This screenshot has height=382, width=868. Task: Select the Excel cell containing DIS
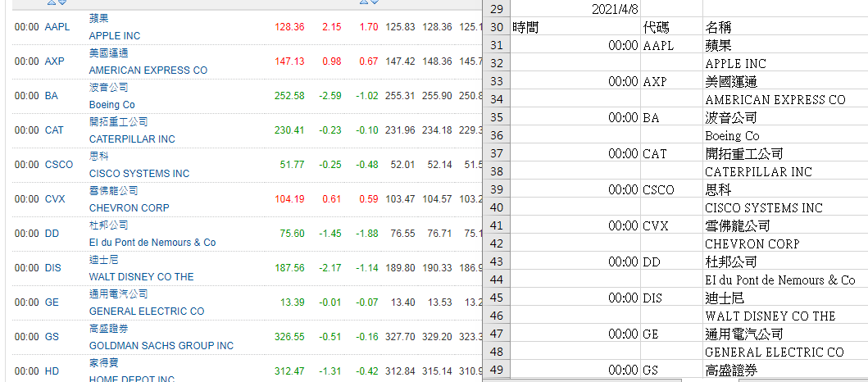pos(671,298)
